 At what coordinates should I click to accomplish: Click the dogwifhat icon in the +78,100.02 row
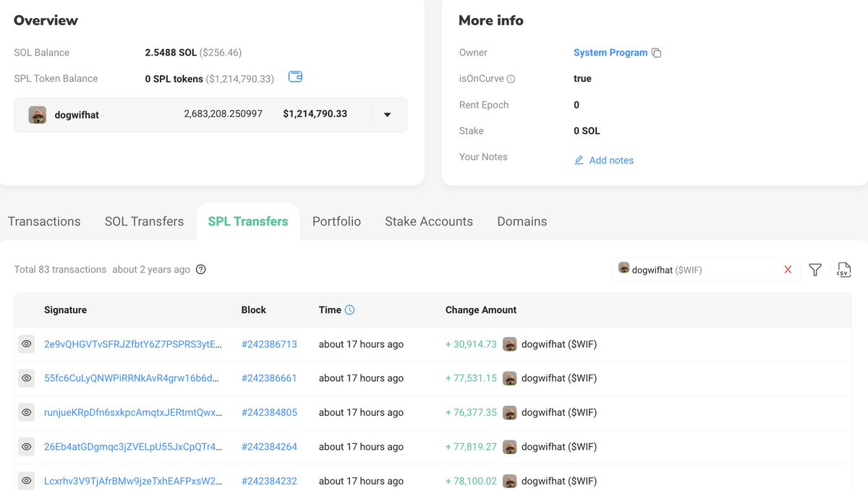tap(510, 481)
